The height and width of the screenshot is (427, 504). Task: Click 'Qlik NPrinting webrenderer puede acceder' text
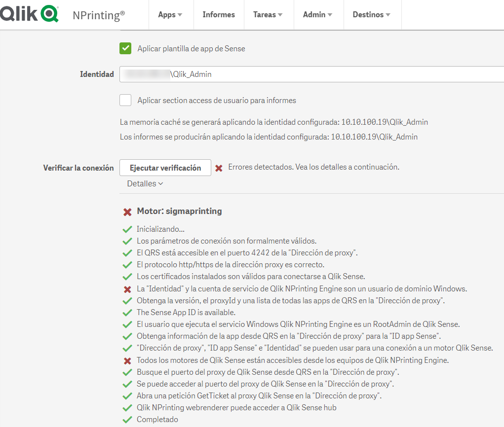pos(236,408)
